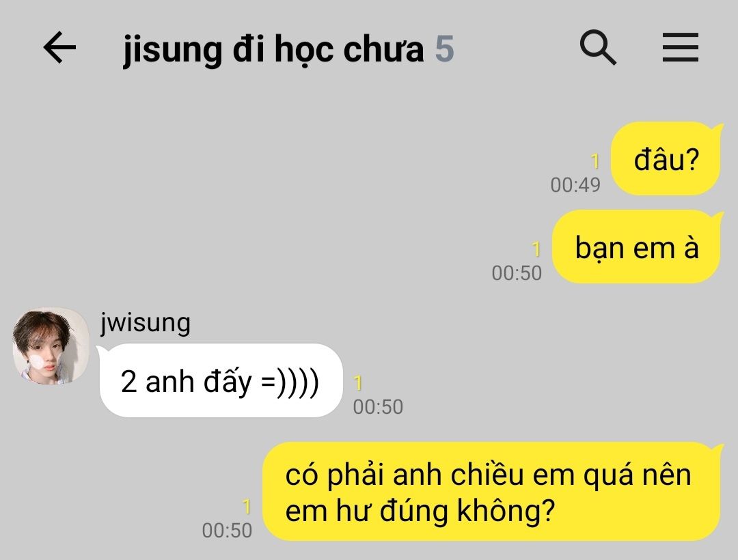Tap the 00:50 timestamp next to 'bạn em à'
This screenshot has height=560, width=738.
tap(517, 273)
